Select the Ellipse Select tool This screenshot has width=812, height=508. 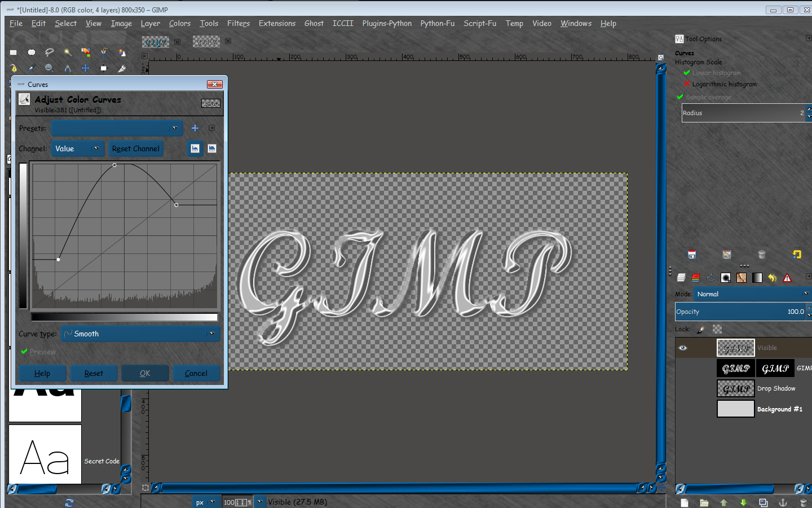(32, 52)
